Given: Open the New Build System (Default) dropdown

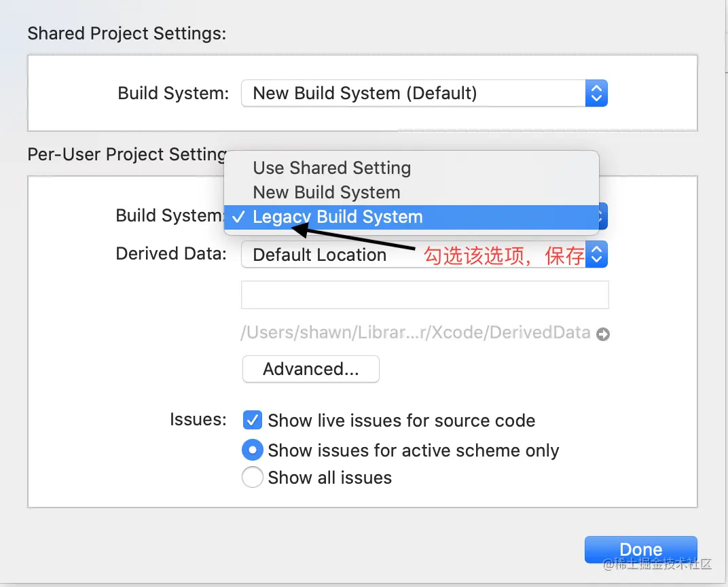Looking at the screenshot, I should coord(413,93).
